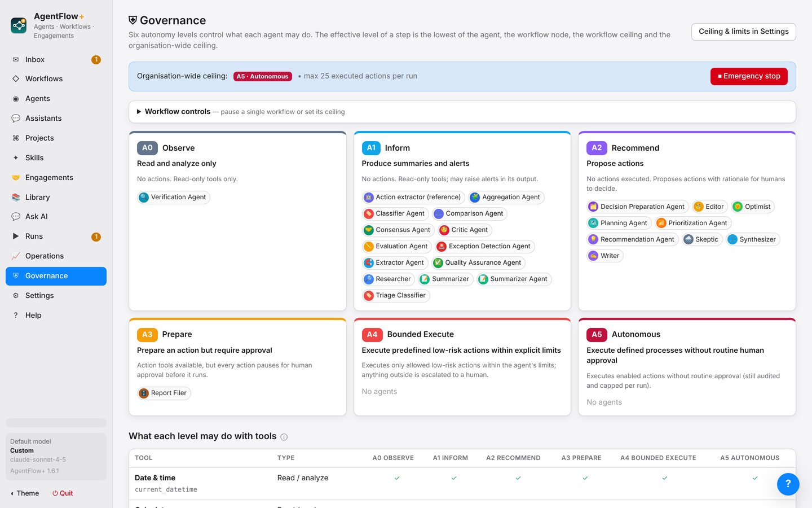This screenshot has height=508, width=812.
Task: Open the Planning Agent chip
Action: (619, 223)
